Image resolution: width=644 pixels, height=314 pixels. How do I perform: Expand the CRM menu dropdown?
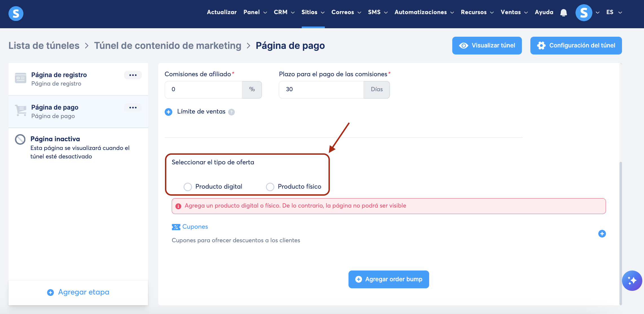point(284,12)
